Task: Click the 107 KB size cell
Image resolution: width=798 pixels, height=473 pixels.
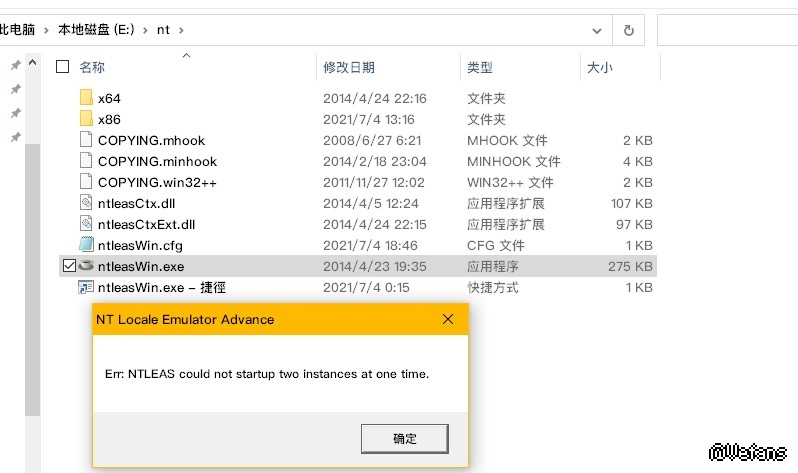Action: [632, 204]
